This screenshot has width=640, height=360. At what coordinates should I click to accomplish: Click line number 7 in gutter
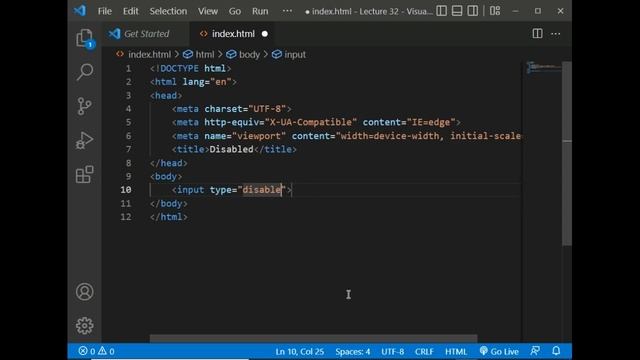click(129, 149)
